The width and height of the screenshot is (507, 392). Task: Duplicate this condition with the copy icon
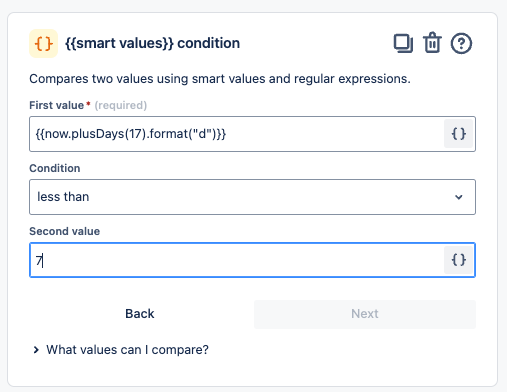pyautogui.click(x=403, y=43)
